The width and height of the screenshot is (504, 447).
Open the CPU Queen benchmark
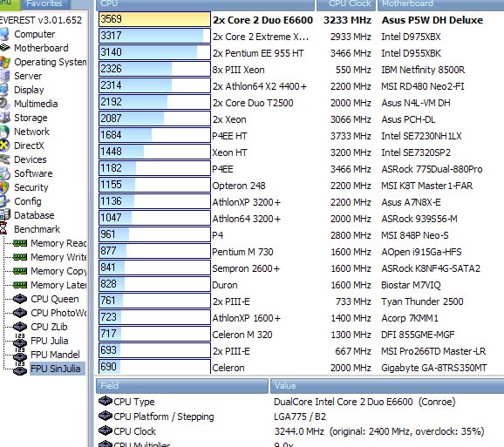coord(55,299)
